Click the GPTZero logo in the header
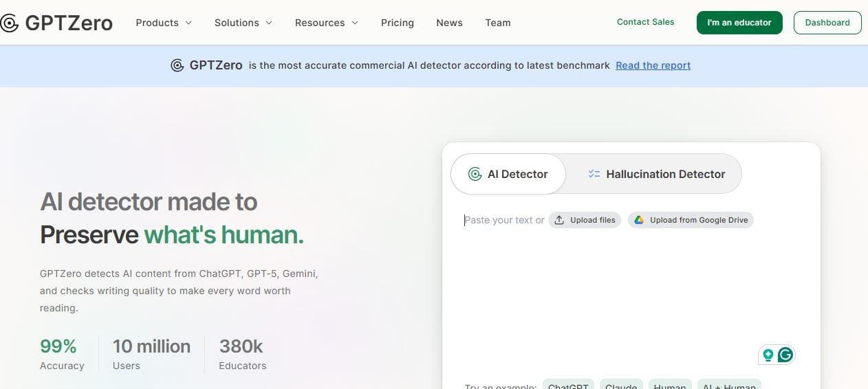The image size is (868, 389). (56, 23)
